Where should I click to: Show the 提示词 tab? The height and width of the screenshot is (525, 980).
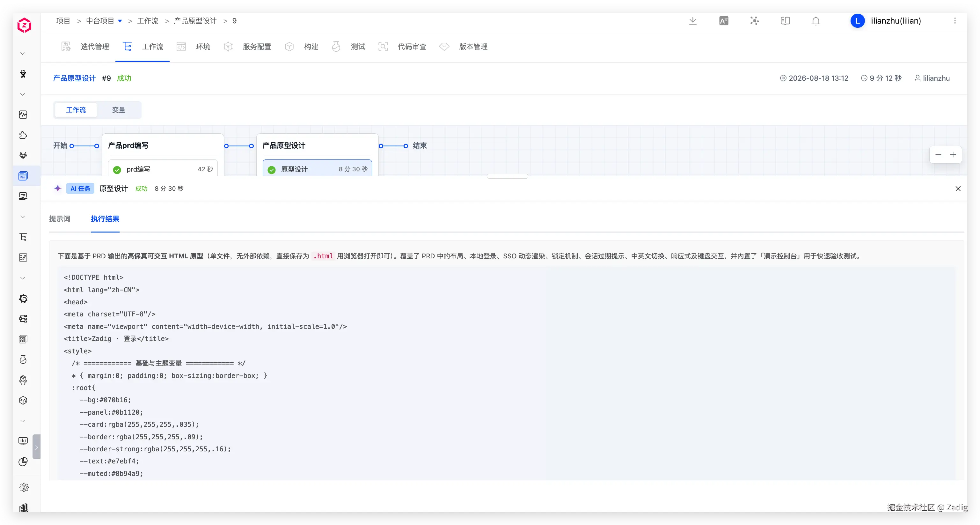(60, 219)
